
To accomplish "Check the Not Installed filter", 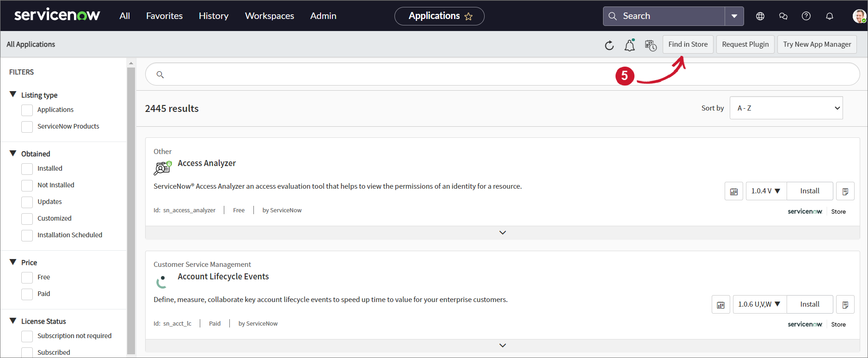I will [27, 185].
